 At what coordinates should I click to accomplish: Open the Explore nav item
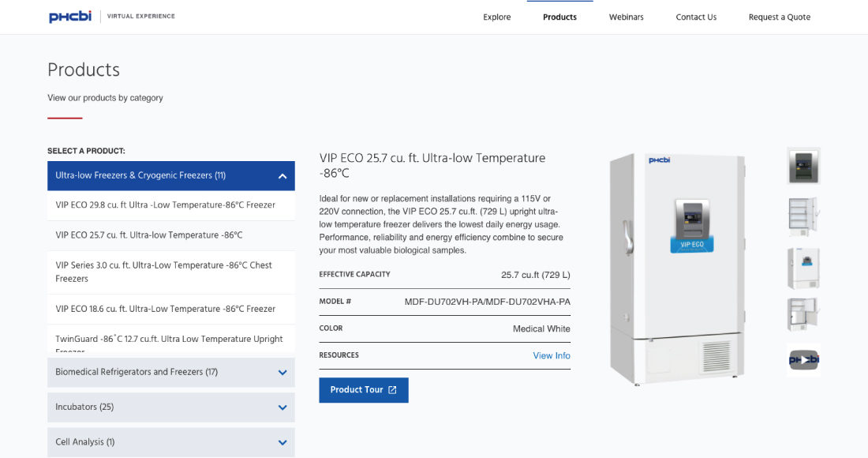pyautogui.click(x=496, y=17)
